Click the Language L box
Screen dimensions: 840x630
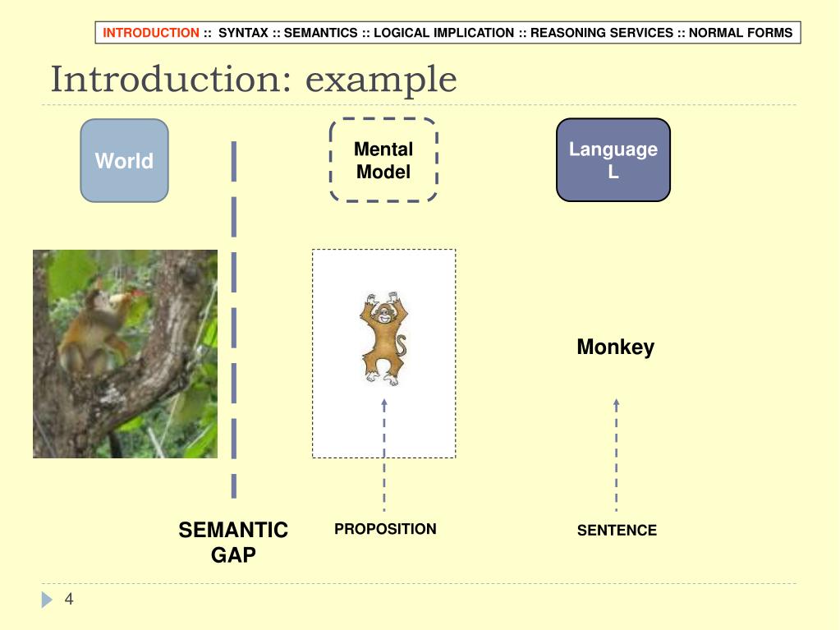(x=613, y=160)
